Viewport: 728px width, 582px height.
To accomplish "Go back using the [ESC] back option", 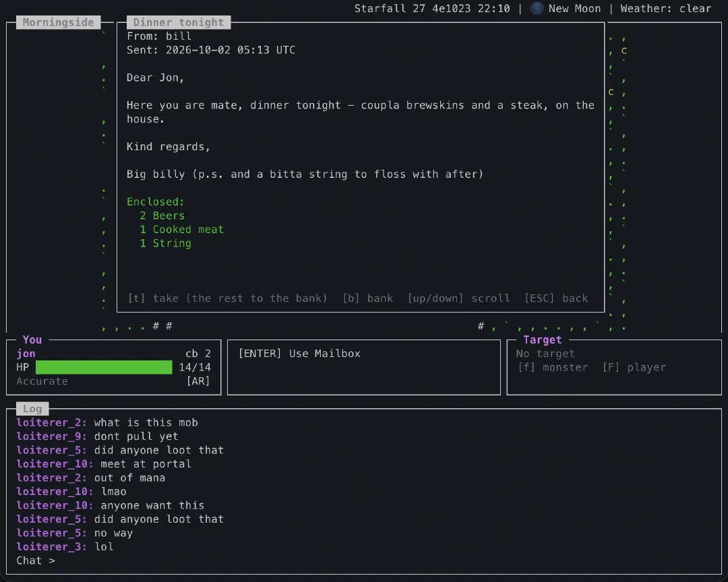I will click(x=555, y=298).
